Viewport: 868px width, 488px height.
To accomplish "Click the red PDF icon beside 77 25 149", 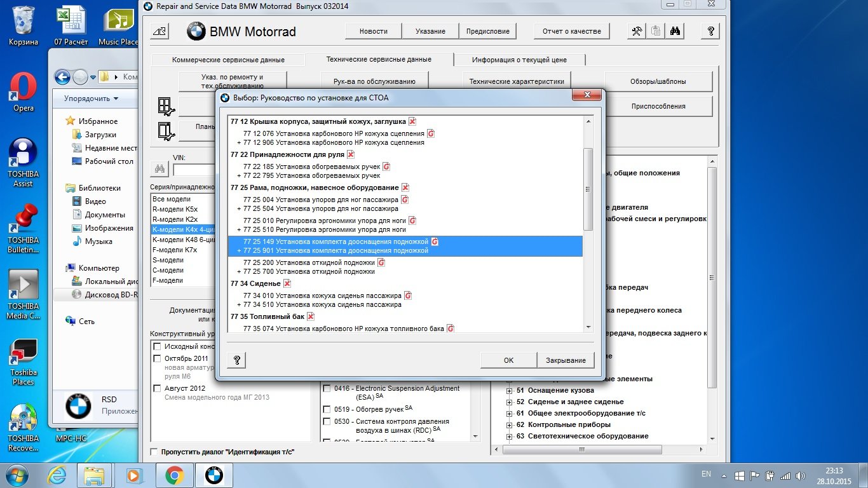I will pyautogui.click(x=435, y=241).
